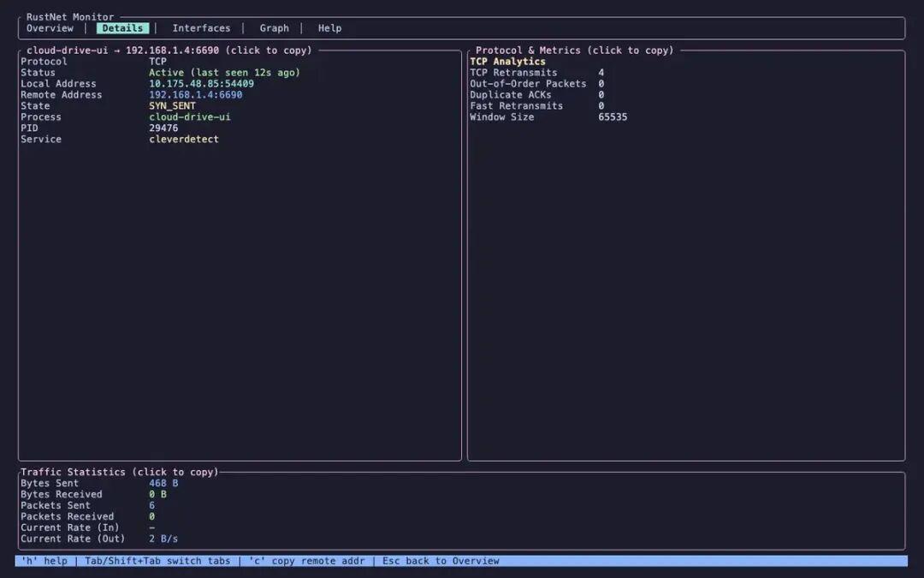
Task: Click the SYN_SENT state value
Action: (x=172, y=106)
